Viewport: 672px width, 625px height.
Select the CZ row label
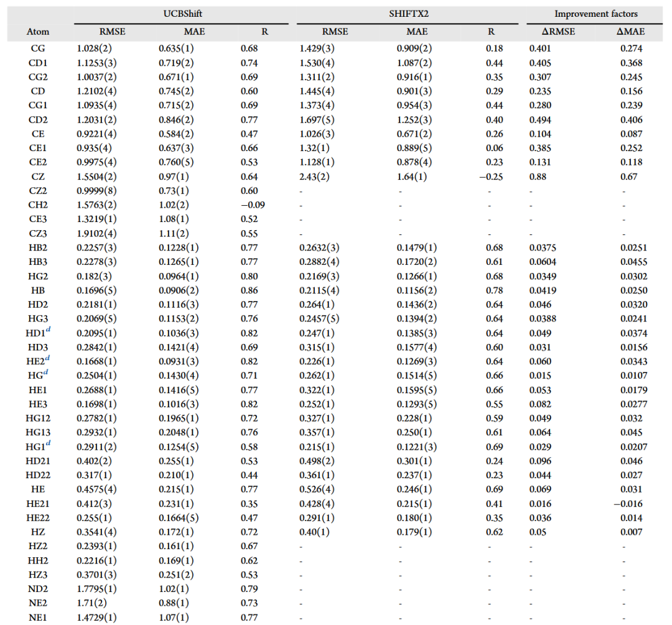coord(38,177)
